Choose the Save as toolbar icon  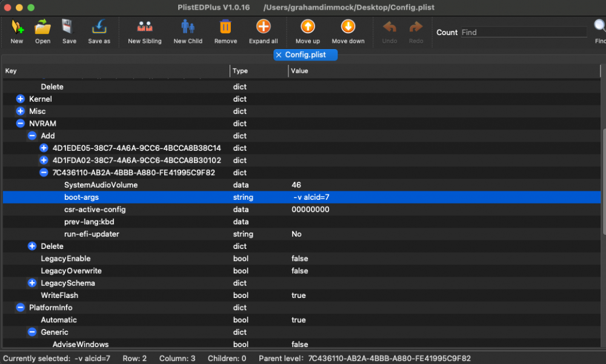99,27
